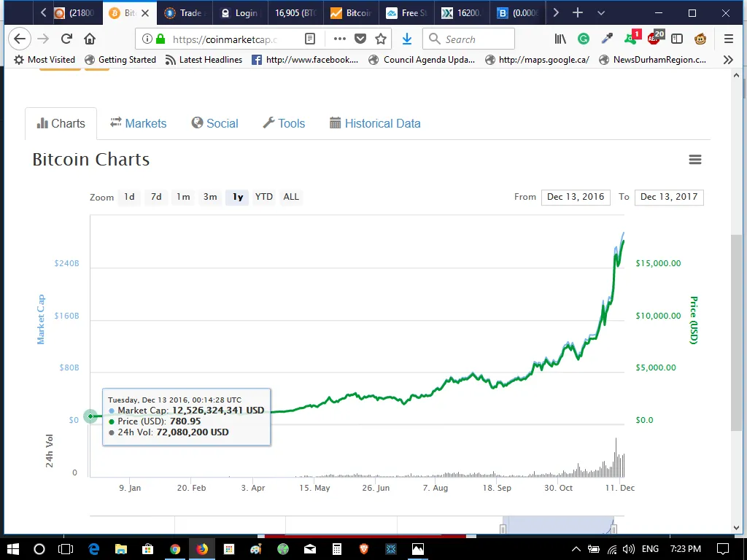Bookmark this page with the star
747x560 pixels.
pos(381,39)
